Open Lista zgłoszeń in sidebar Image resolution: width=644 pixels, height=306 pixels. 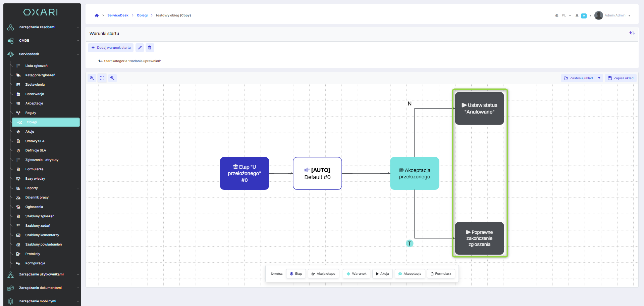coord(36,66)
